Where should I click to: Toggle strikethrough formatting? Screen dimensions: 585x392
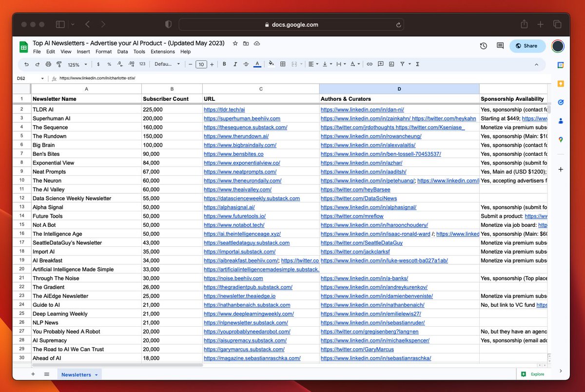coord(246,64)
